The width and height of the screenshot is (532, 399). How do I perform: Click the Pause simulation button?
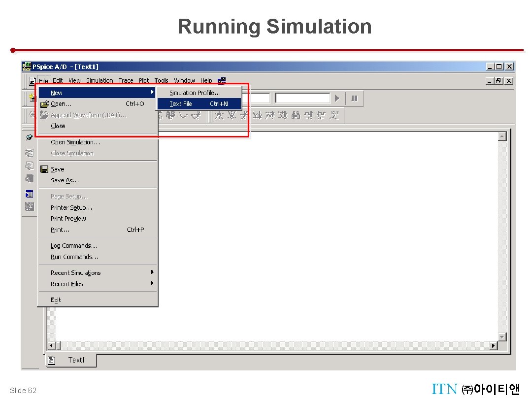354,99
